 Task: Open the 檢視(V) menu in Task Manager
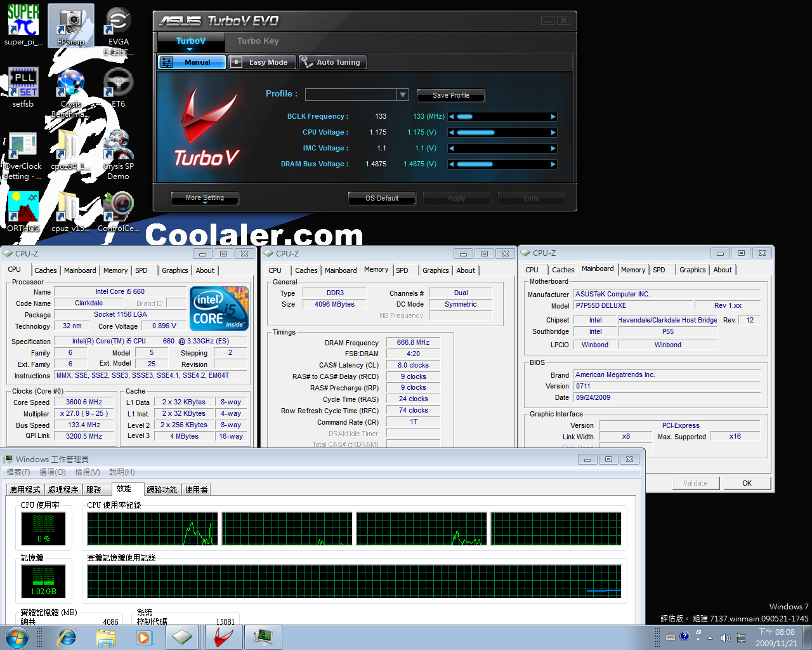pyautogui.click(x=88, y=472)
